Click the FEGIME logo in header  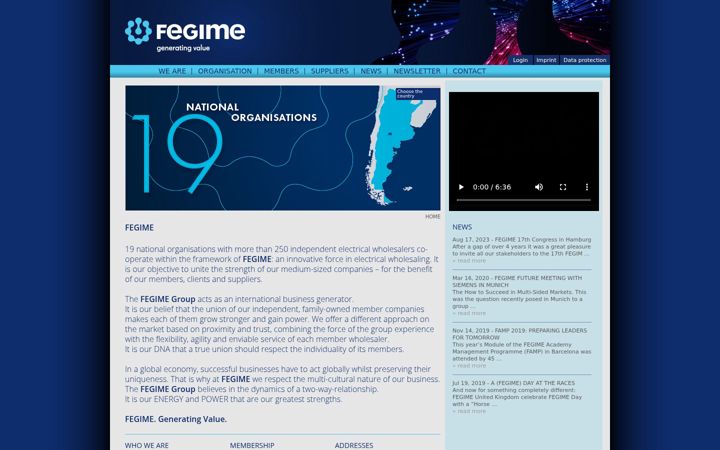[x=185, y=34]
